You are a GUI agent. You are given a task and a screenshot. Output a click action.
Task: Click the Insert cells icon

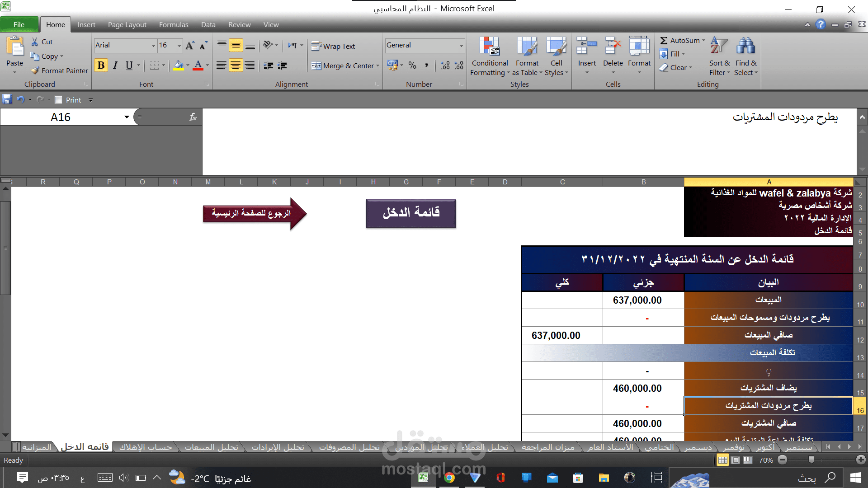click(586, 47)
